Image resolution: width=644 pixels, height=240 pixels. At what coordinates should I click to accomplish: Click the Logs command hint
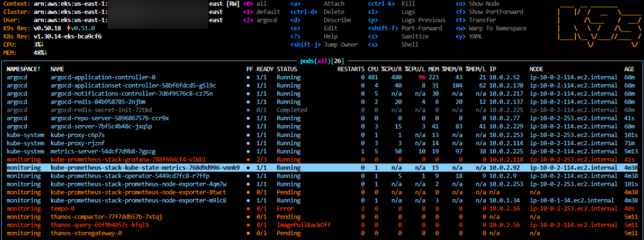pyautogui.click(x=392, y=11)
